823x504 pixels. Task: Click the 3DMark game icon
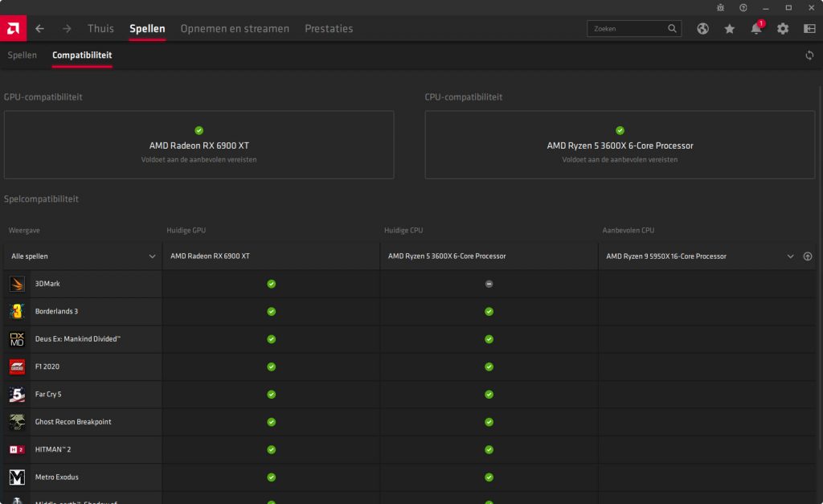pos(17,284)
